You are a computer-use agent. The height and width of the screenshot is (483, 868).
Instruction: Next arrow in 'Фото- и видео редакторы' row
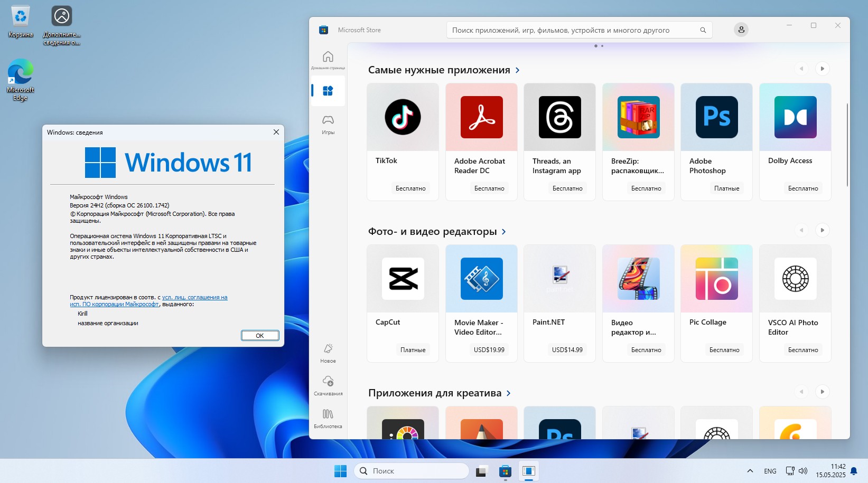point(822,230)
